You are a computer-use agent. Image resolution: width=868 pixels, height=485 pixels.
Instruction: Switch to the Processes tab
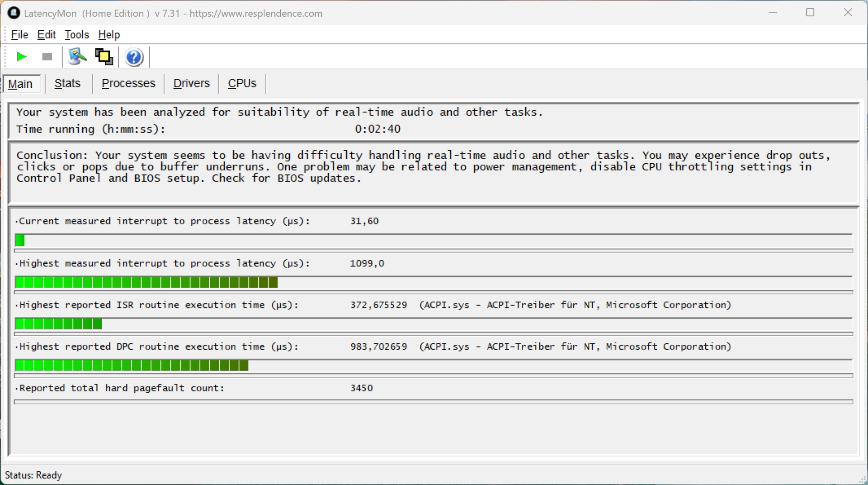click(128, 84)
